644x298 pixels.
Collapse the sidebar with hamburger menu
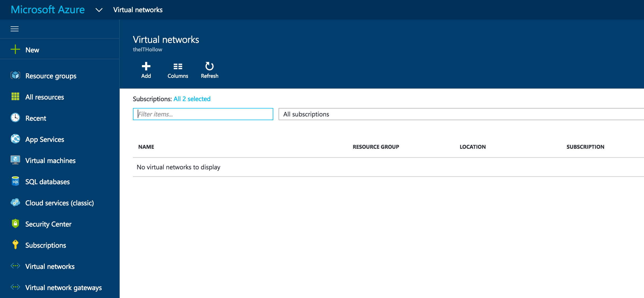tap(15, 29)
